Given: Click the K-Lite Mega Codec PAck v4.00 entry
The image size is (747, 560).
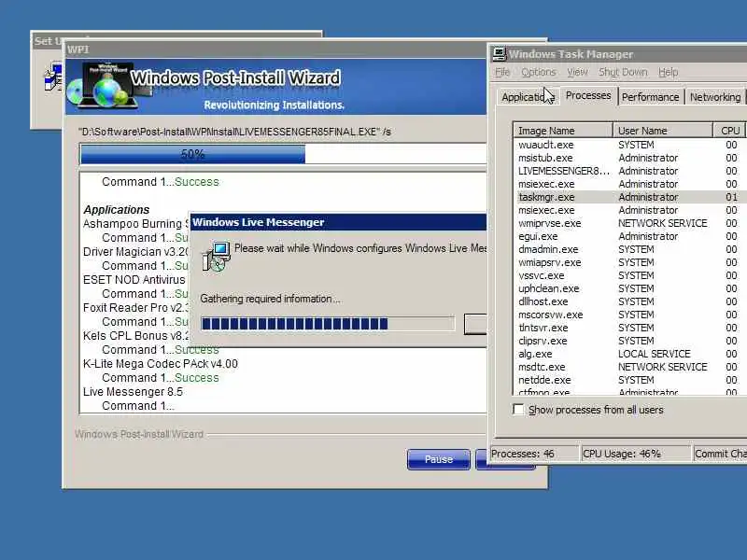Looking at the screenshot, I should [x=160, y=364].
